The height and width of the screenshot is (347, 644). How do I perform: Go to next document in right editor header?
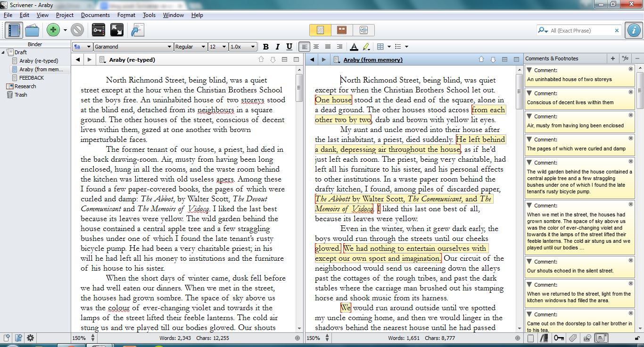[x=493, y=60]
